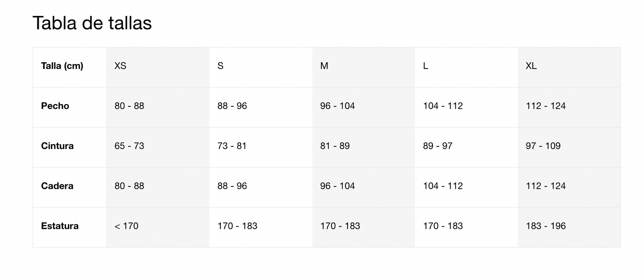Click Cintura XL value 97 - 109
The image size is (644, 275).
click(543, 146)
